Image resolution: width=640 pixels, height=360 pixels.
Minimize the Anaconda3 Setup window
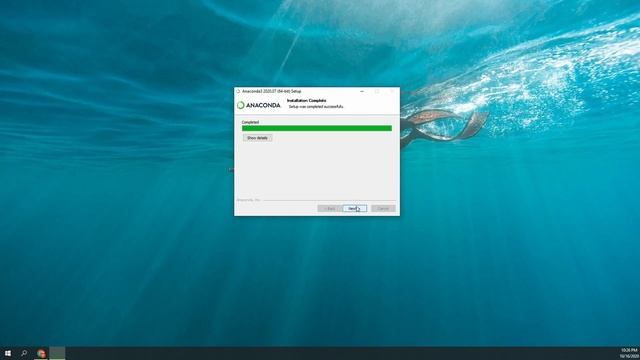click(x=362, y=91)
